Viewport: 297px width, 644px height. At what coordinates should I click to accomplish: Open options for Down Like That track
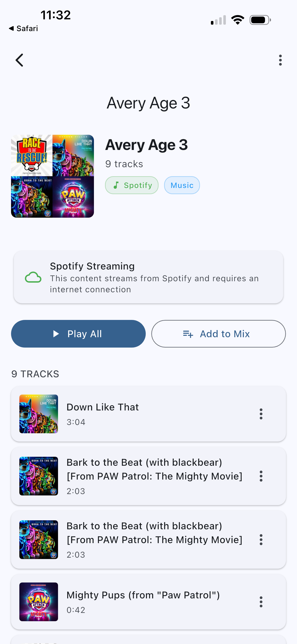(x=261, y=414)
